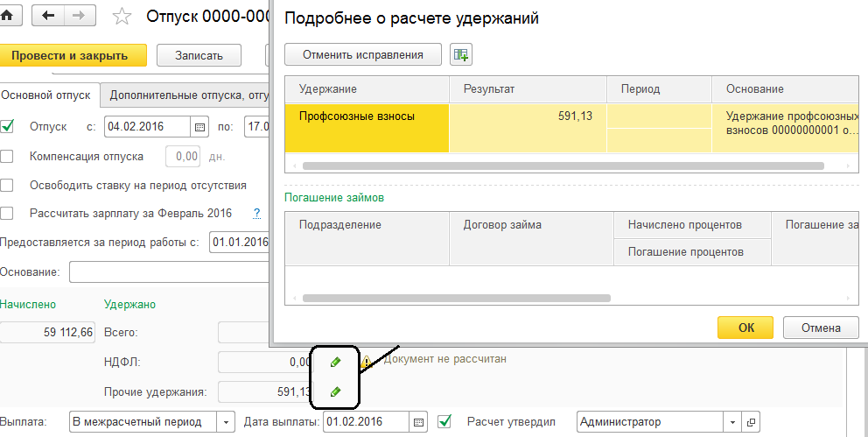Click the Удержание профсоюзных взносов basis cell
Screen dimensions: 868x437
point(785,128)
